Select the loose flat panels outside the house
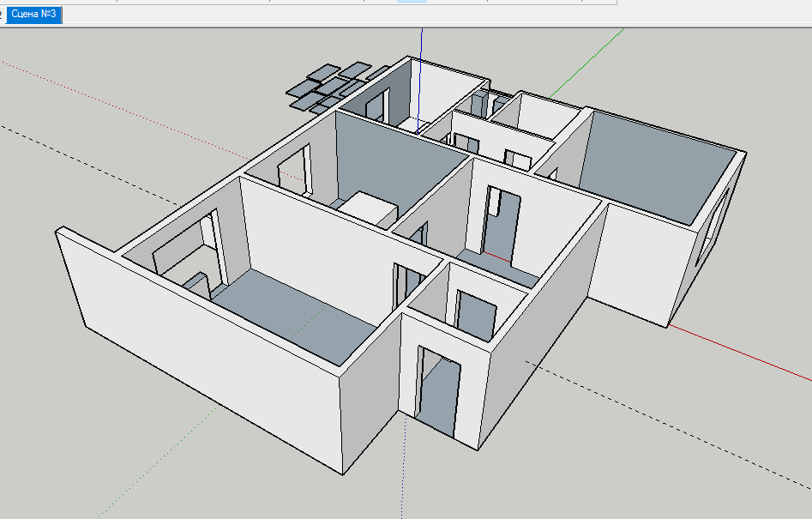The height and width of the screenshot is (519, 812). click(x=334, y=87)
